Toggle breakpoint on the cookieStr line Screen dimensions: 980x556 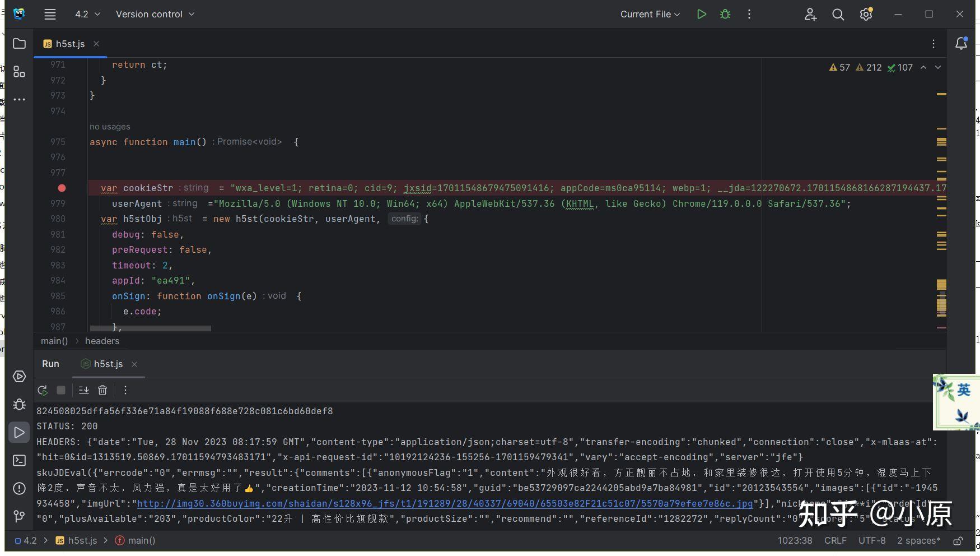click(62, 188)
